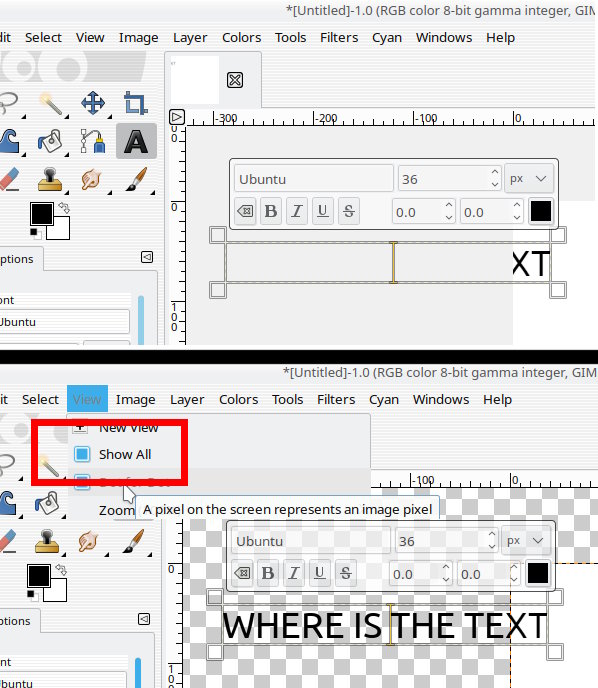Toggle Strikethrough in the lower text toolbar
The image size is (598, 688).
tap(345, 573)
